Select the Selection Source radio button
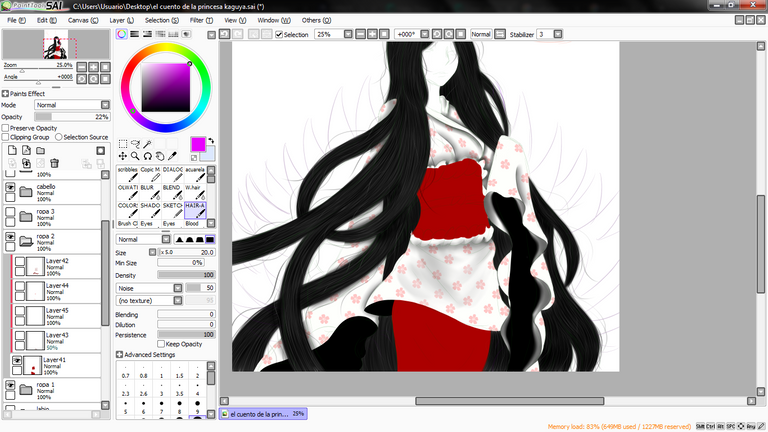Screen dimensions: 768x432 click(x=59, y=137)
